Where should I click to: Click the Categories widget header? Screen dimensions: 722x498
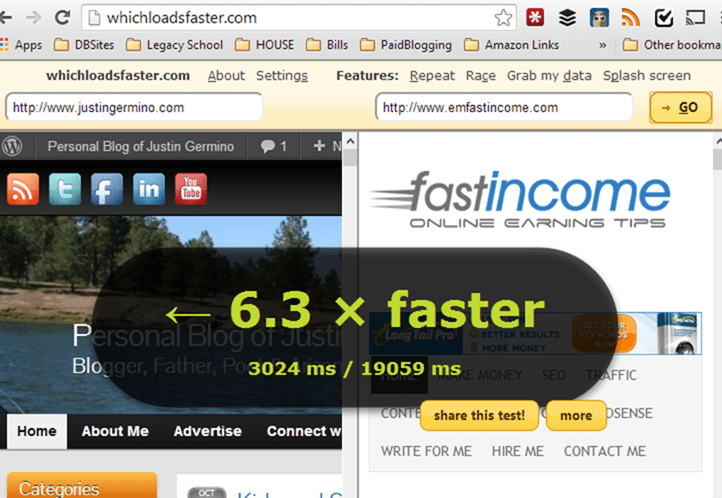coord(82,486)
